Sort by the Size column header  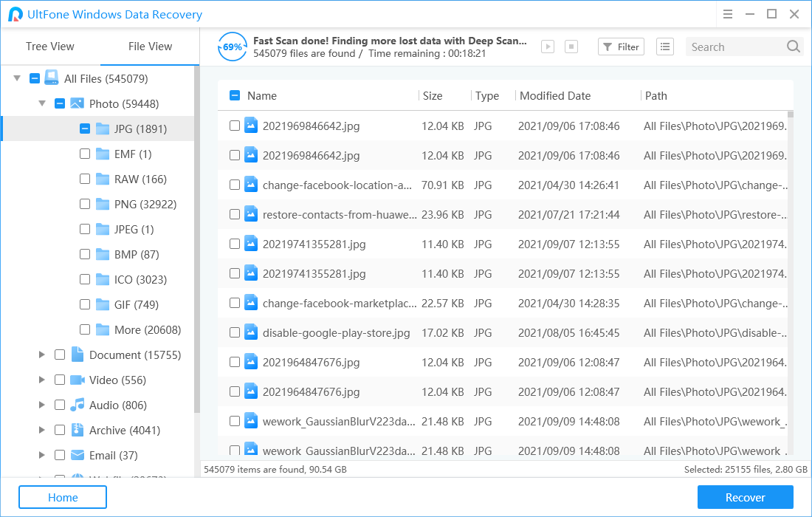pos(433,96)
